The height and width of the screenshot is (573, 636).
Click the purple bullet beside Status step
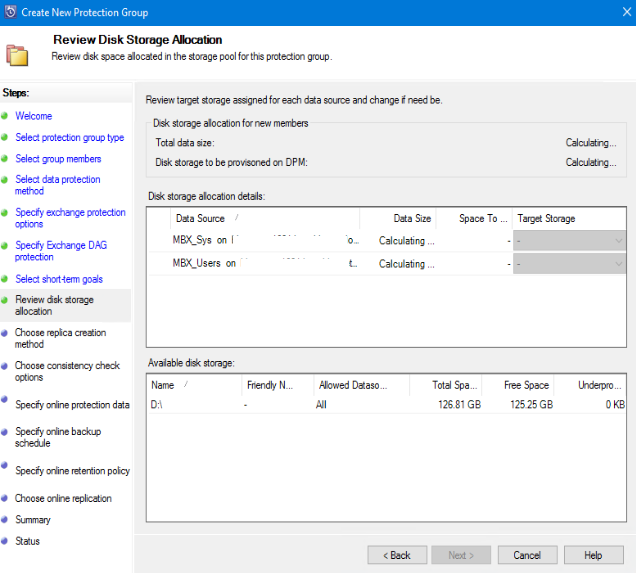point(5,541)
